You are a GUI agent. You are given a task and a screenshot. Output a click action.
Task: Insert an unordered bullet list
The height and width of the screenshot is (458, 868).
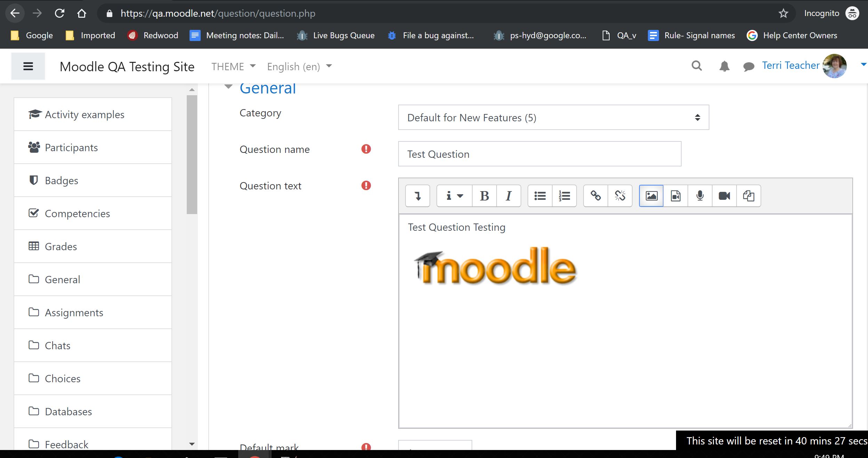click(x=540, y=196)
